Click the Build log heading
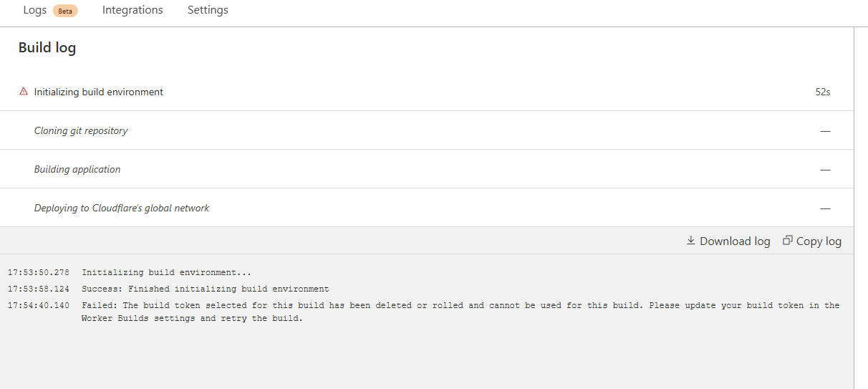The height and width of the screenshot is (389, 868). 47,48
